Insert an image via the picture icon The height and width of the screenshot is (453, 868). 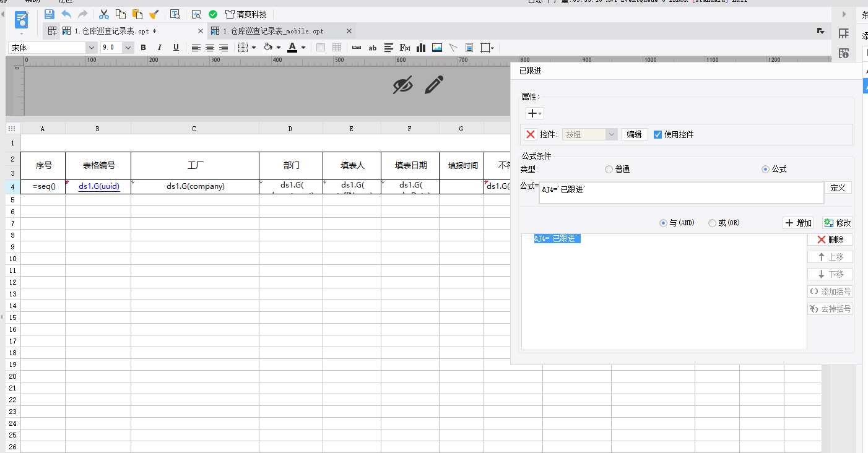(437, 48)
